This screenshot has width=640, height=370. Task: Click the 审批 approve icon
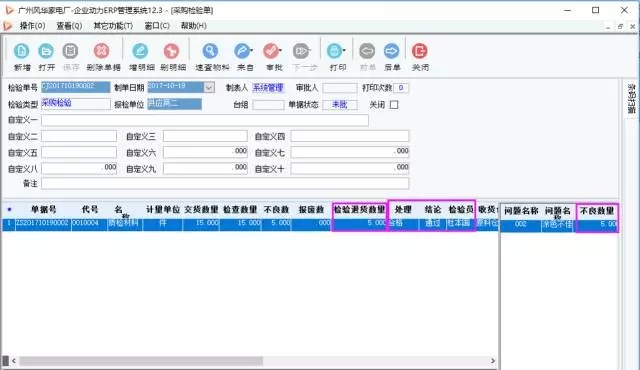click(271, 51)
